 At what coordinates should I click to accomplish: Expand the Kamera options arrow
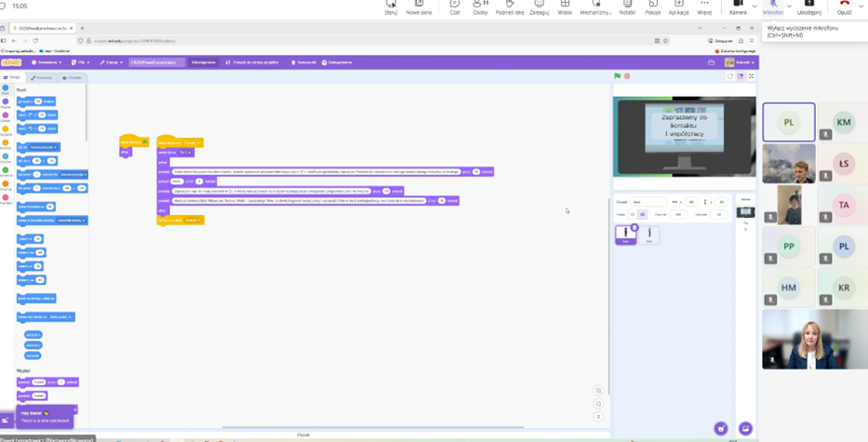(x=754, y=6)
